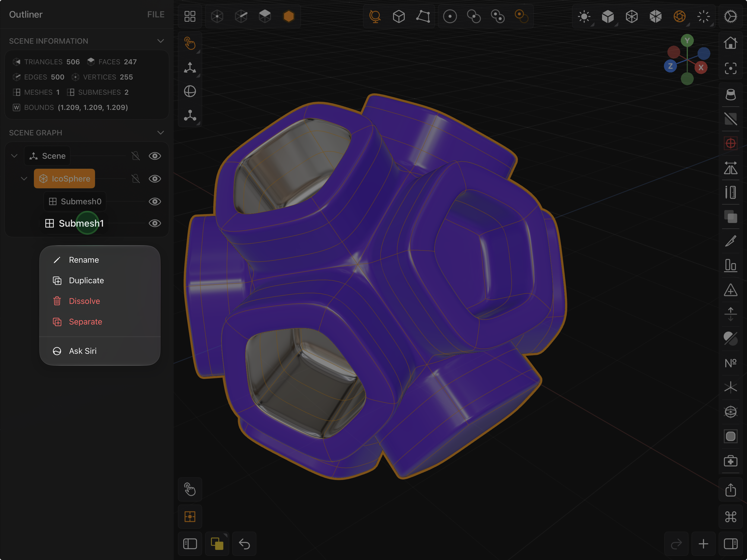The image size is (747, 560).
Task: Switch to edge selection mode
Action: pyautogui.click(x=241, y=16)
